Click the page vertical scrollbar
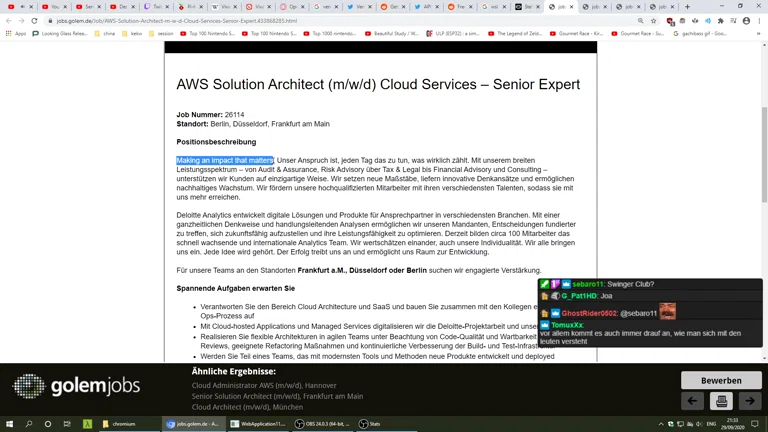Image resolution: width=768 pixels, height=432 pixels. 763,200
